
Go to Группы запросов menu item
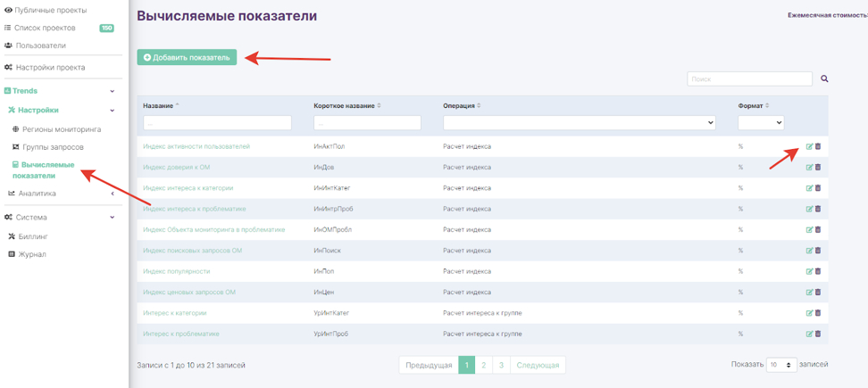53,147
